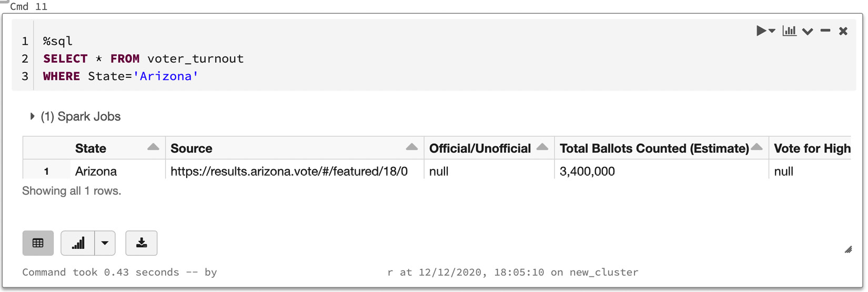
Task: Delete the cell with the X icon
Action: tap(843, 31)
